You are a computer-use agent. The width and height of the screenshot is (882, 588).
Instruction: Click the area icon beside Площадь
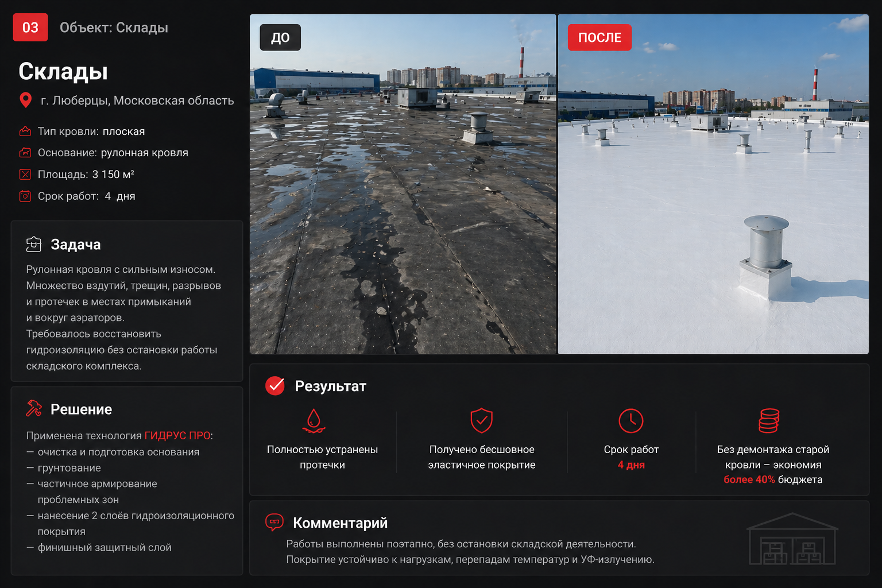pyautogui.click(x=25, y=175)
